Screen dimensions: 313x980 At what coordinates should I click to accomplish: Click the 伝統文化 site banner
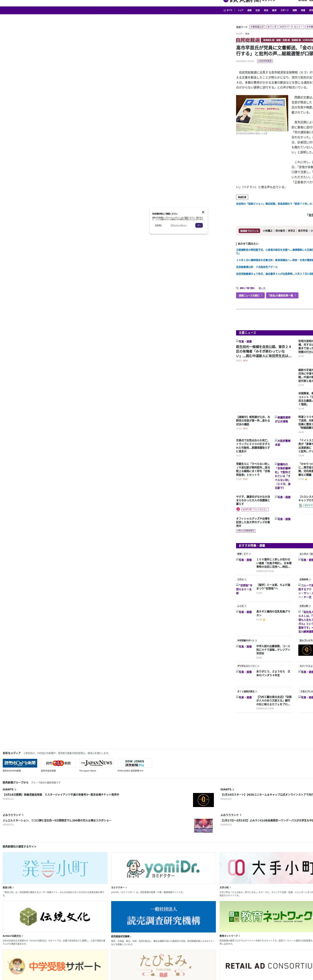(x=55, y=917)
